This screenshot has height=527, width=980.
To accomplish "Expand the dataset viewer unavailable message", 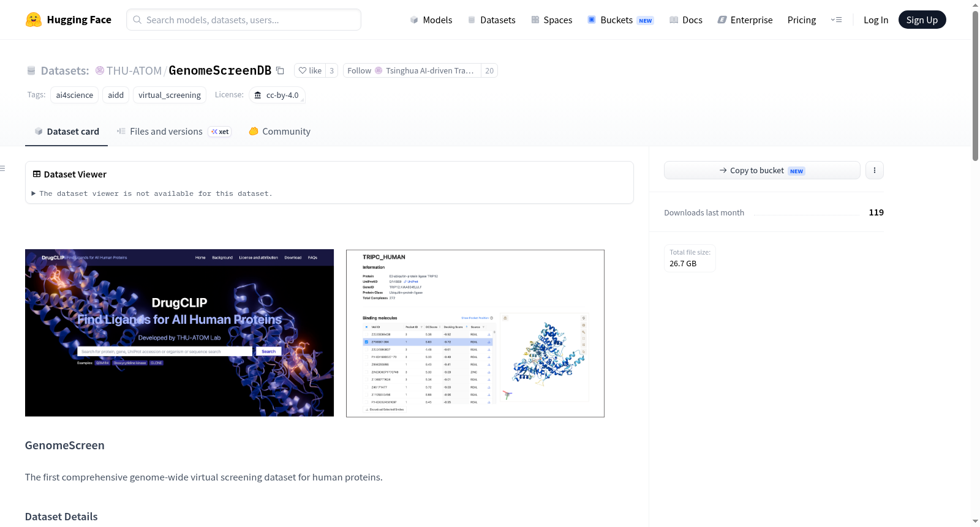I will tap(152, 193).
